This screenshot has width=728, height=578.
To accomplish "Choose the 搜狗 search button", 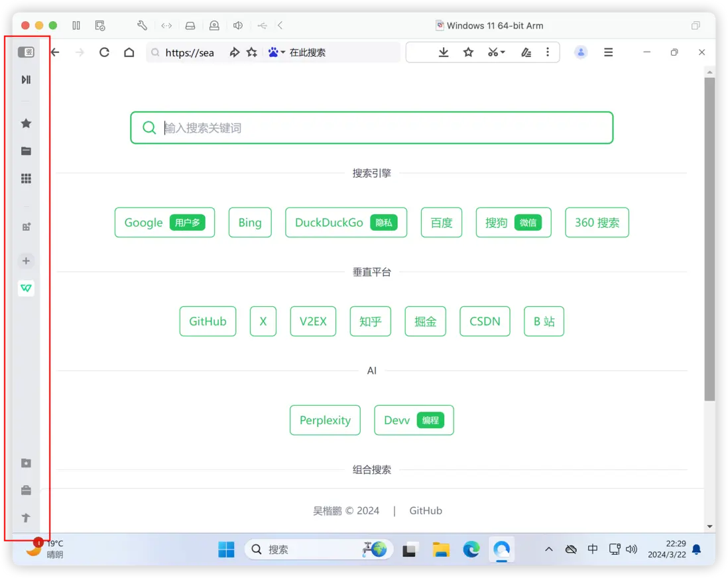I will pos(513,222).
